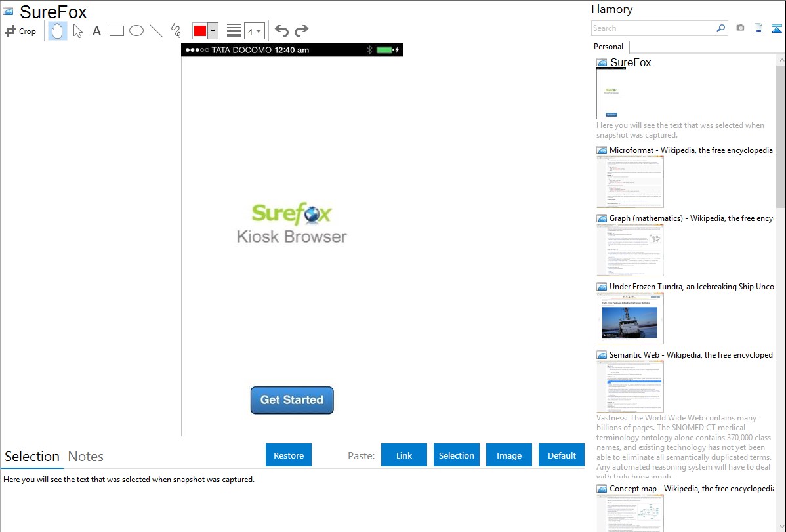Click the 'Vastness: The World Wide Web' excerpt text
The width and height of the screenshot is (786, 532).
point(684,447)
